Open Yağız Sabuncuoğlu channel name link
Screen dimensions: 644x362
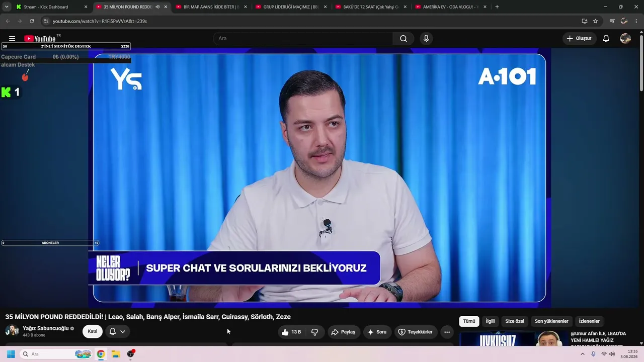click(x=46, y=328)
